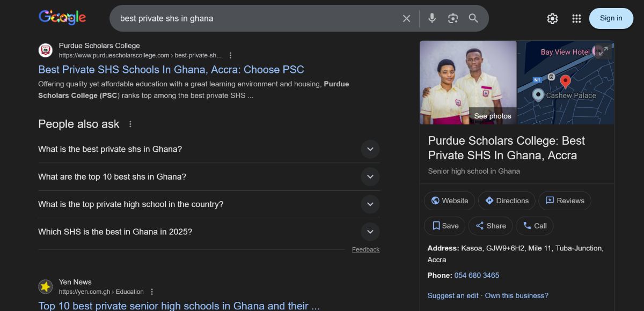Click See photos on school thumbnail
The image size is (644, 311).
tap(492, 116)
